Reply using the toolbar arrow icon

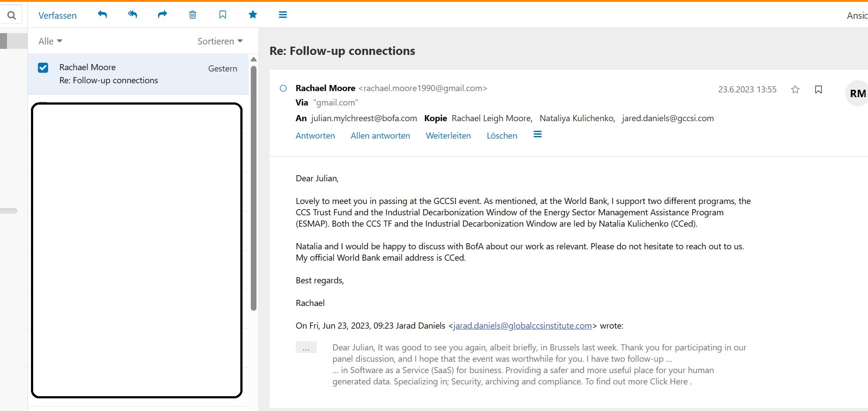pos(103,15)
